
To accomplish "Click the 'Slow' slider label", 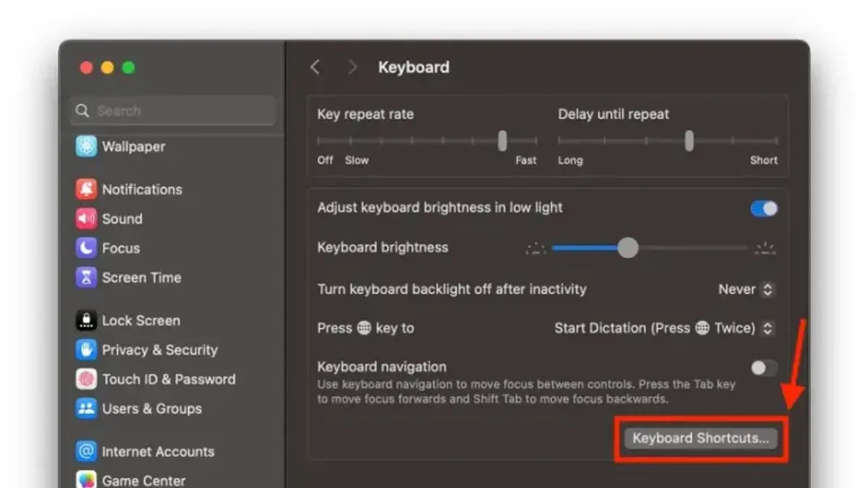I will point(357,160).
